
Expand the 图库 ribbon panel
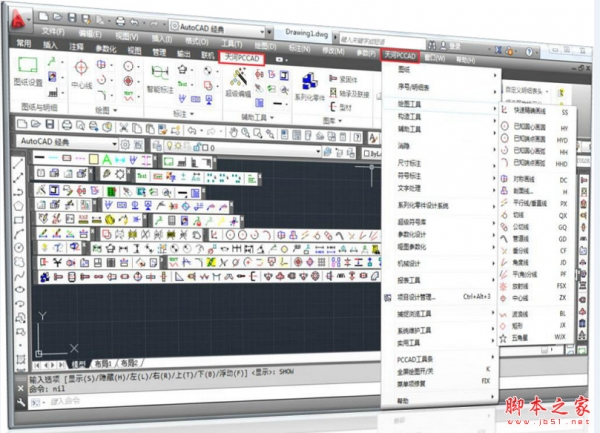click(332, 121)
